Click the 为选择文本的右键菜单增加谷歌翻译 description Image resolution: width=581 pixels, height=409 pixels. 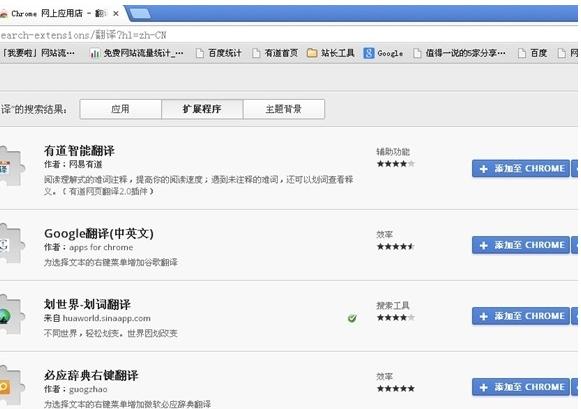click(111, 262)
